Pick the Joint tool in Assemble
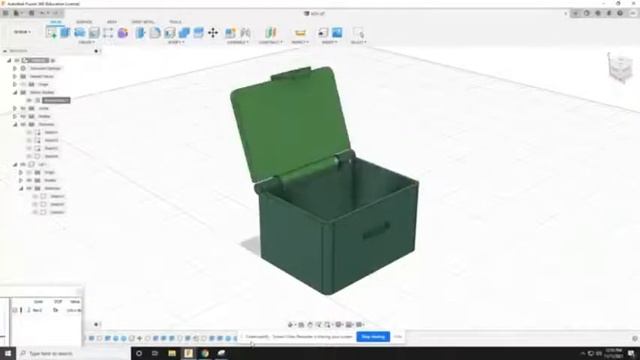640x360 pixels. pyautogui.click(x=245, y=33)
